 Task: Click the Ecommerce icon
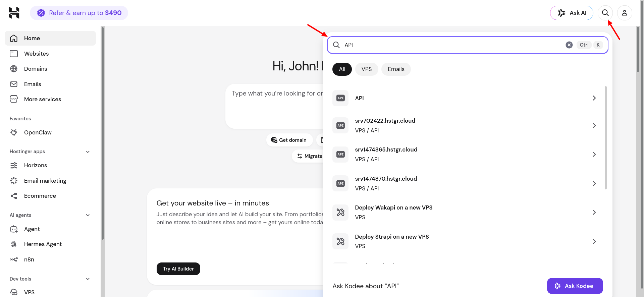pos(14,196)
